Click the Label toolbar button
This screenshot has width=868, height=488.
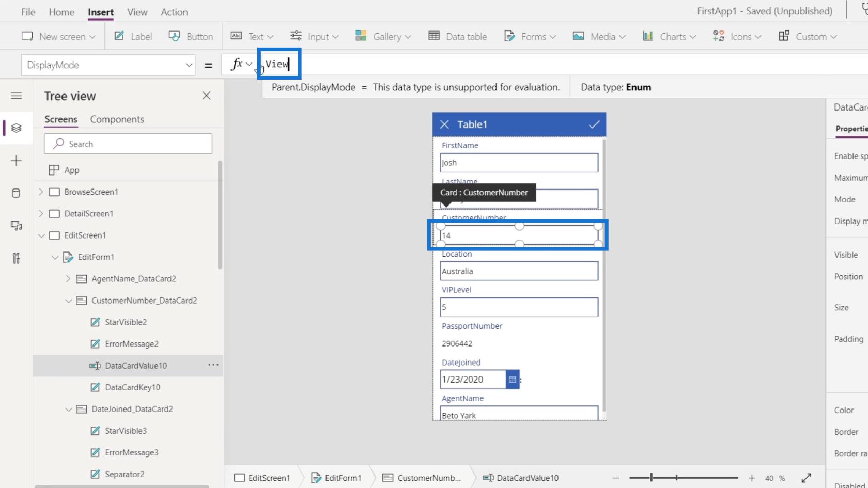pos(133,36)
